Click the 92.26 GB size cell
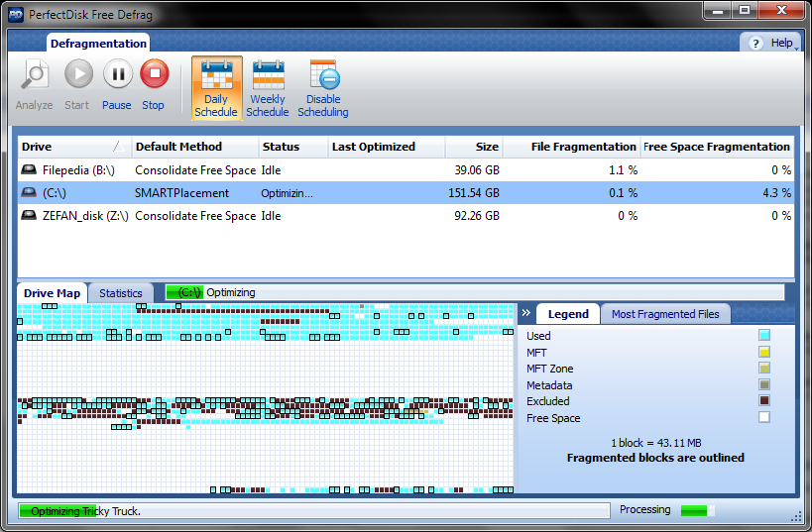The width and height of the screenshot is (812, 532). coord(477,216)
